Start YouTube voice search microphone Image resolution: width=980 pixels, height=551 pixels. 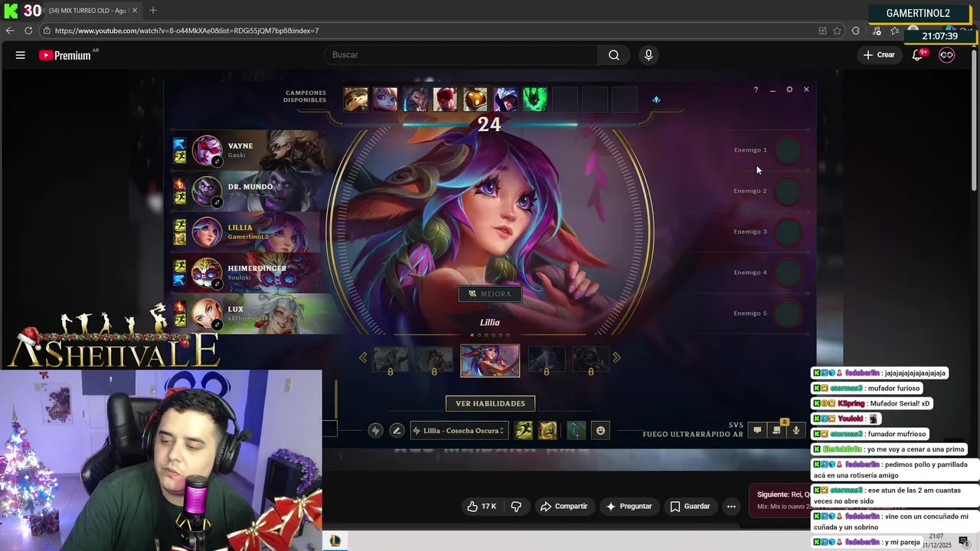point(648,55)
